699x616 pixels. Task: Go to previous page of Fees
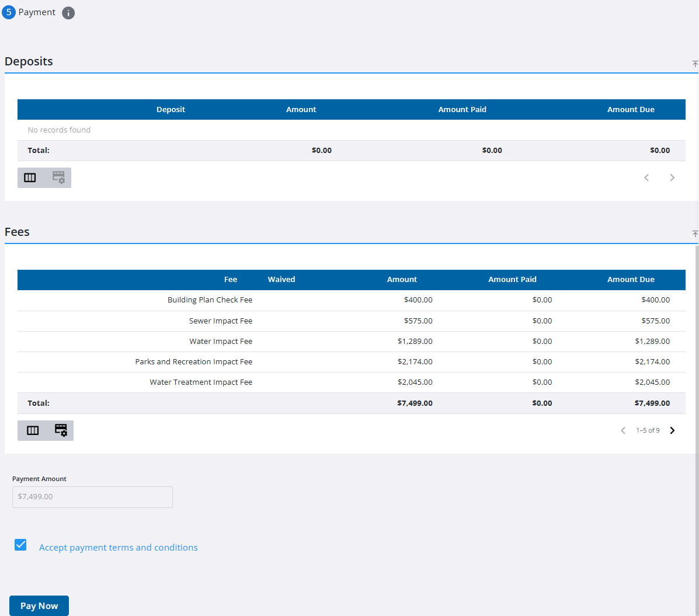pyautogui.click(x=623, y=430)
